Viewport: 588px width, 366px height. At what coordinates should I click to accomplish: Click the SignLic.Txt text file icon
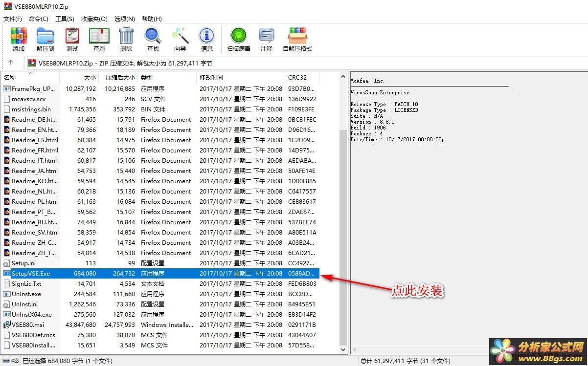[7, 283]
